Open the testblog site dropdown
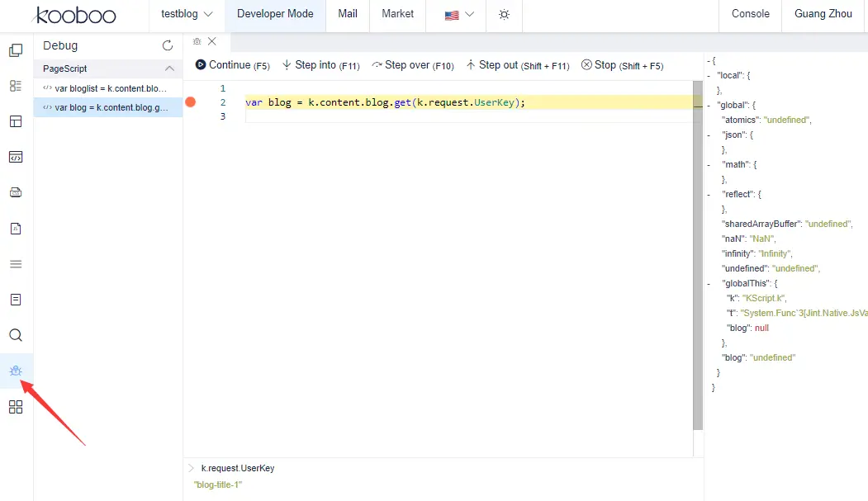Screen dimensions: 868x501 click(x=187, y=15)
